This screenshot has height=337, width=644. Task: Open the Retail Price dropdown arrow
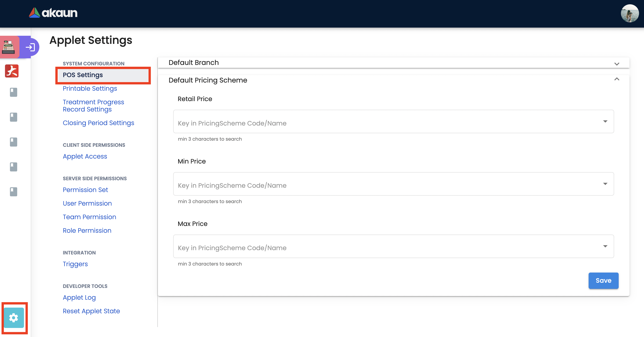(605, 121)
